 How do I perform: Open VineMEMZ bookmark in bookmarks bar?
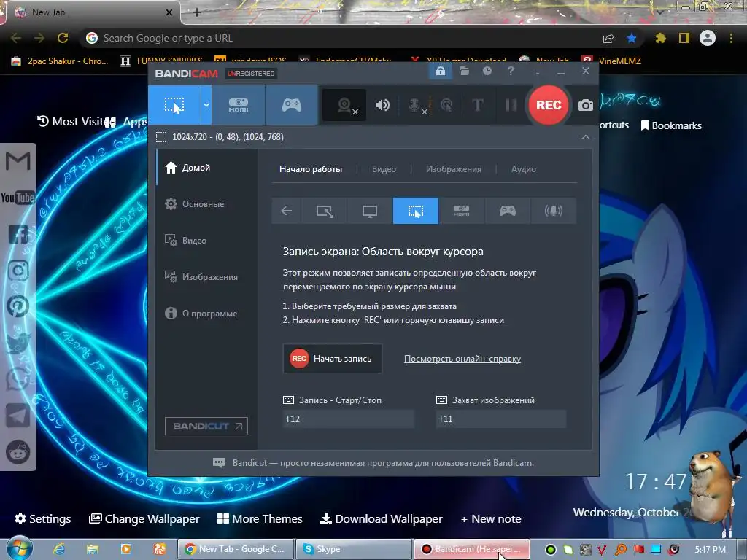coord(612,61)
